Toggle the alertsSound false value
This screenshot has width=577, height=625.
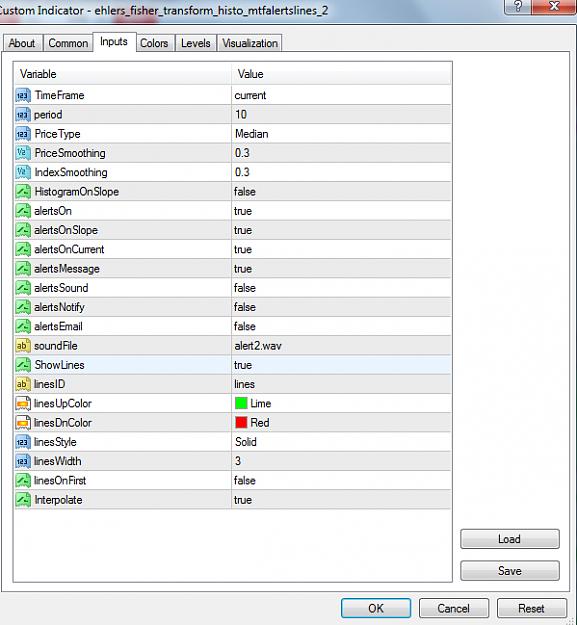(341, 288)
